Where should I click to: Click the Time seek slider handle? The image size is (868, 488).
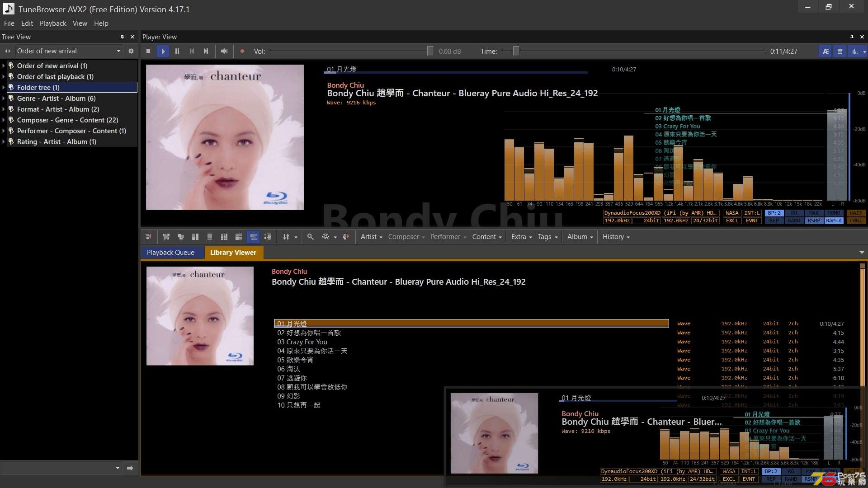[516, 51]
